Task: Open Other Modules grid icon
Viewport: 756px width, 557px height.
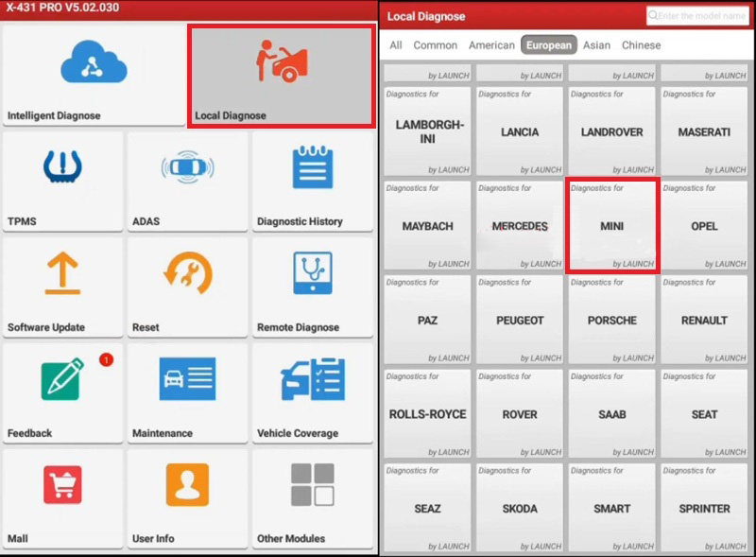Action: (313, 484)
